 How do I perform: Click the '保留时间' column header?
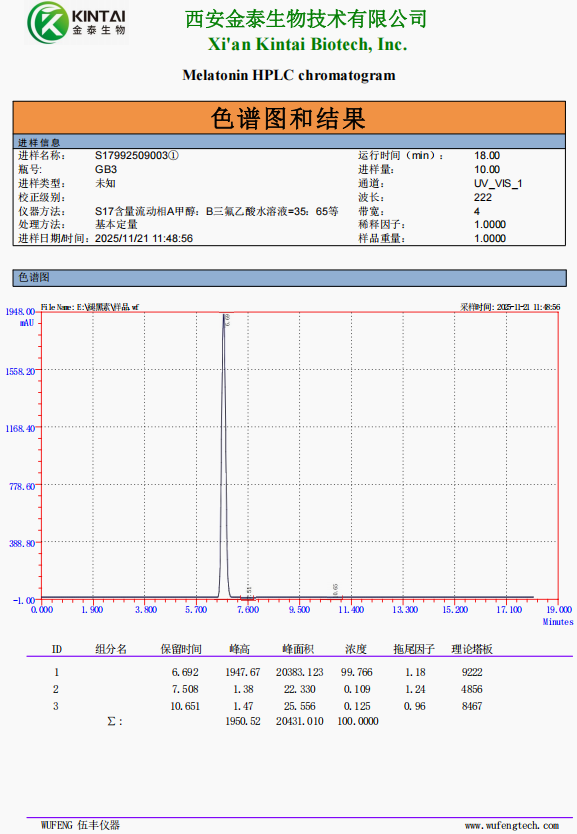[x=181, y=649]
